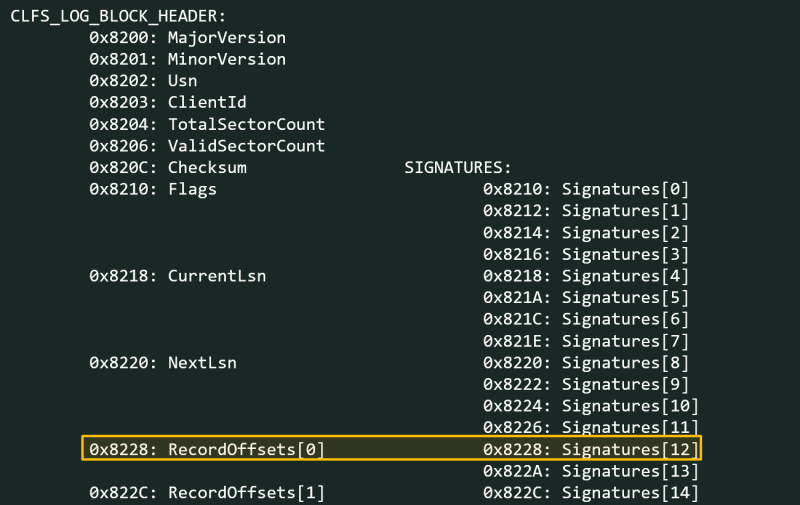Image resolution: width=800 pixels, height=505 pixels.
Task: Click the ClientId field line
Action: pos(167,103)
